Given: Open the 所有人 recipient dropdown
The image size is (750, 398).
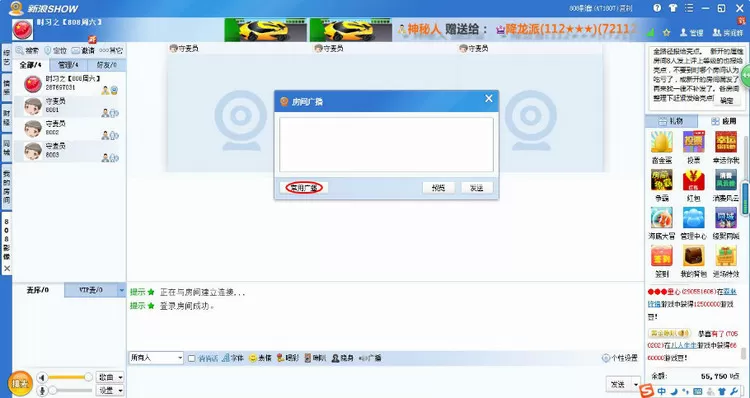Looking at the screenshot, I should 156,357.
